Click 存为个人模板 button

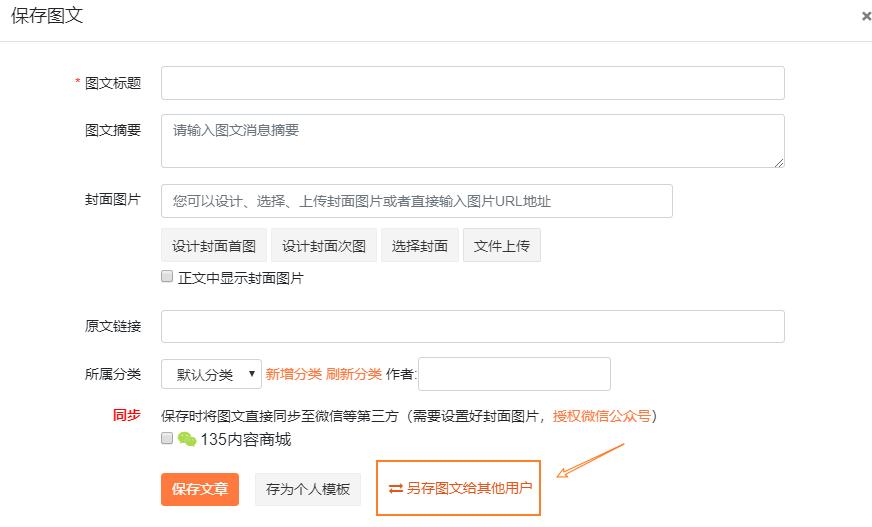pyautogui.click(x=308, y=489)
